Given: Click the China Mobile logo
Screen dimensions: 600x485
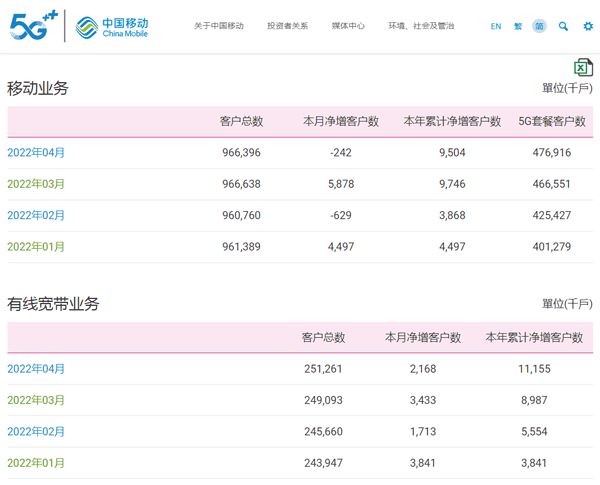Looking at the screenshot, I should coord(112,27).
